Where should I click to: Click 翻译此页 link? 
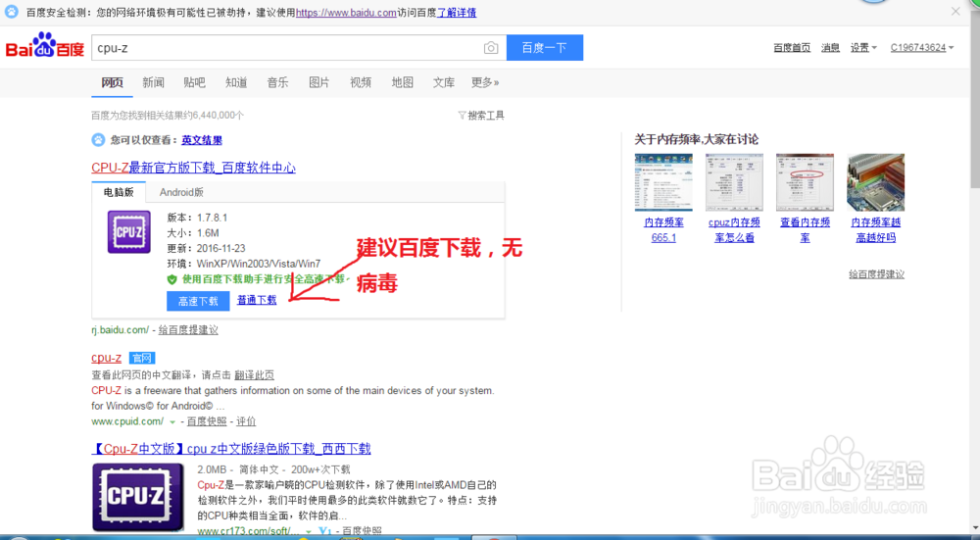[255, 375]
